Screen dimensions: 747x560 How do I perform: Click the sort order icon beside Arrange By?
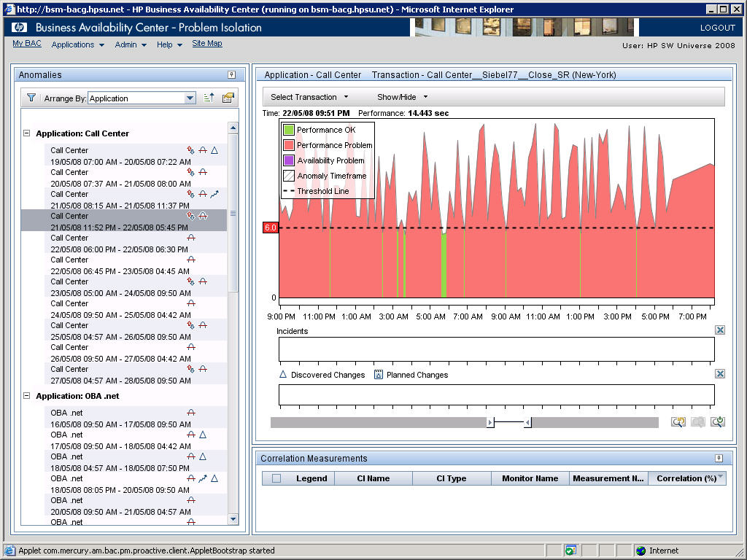209,98
